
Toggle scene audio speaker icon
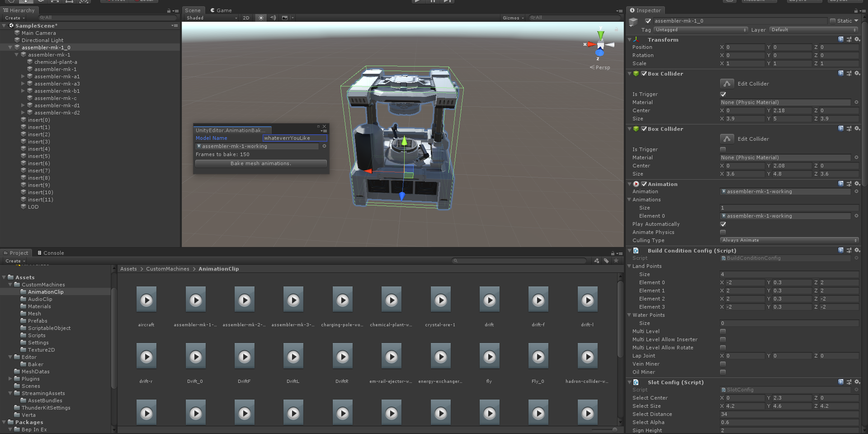pos(273,18)
